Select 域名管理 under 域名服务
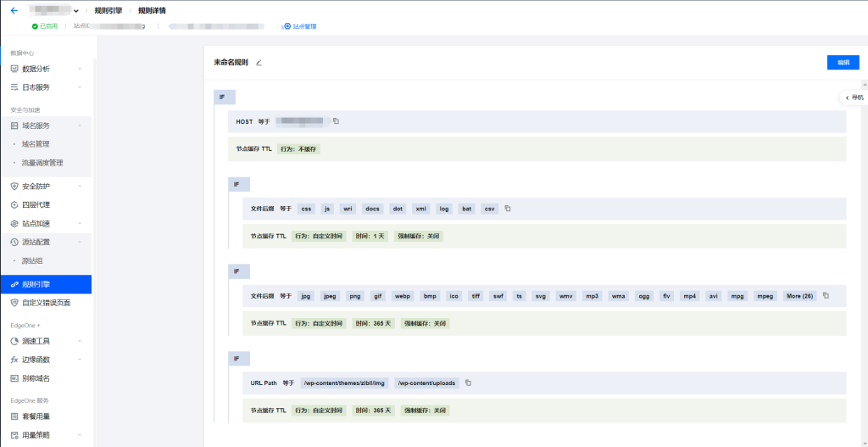This screenshot has height=447, width=868. click(42, 144)
